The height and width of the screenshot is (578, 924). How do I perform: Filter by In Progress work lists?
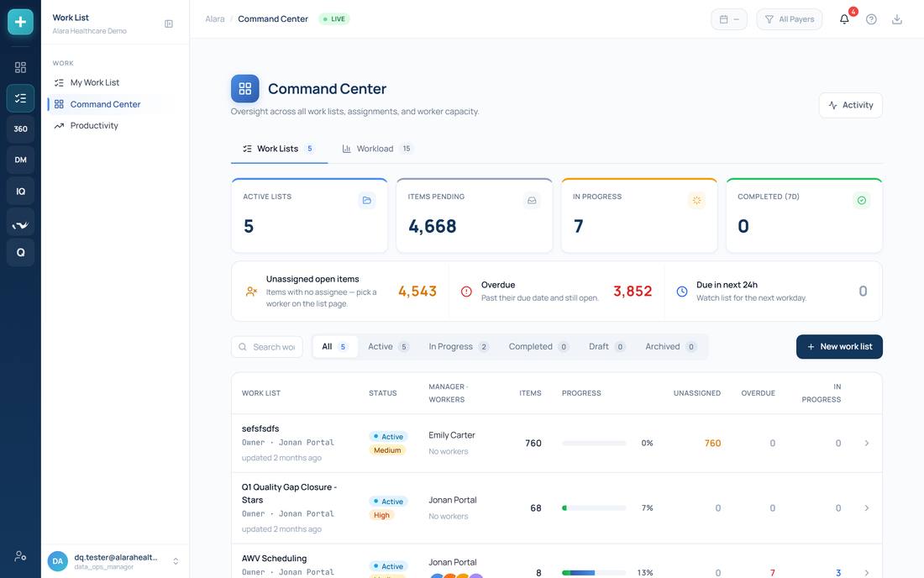tap(459, 346)
